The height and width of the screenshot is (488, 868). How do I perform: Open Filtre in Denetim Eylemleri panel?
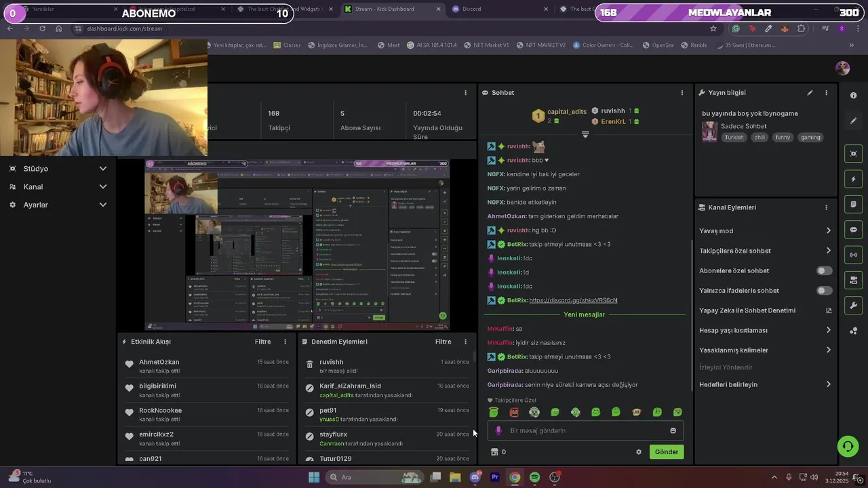(443, 342)
